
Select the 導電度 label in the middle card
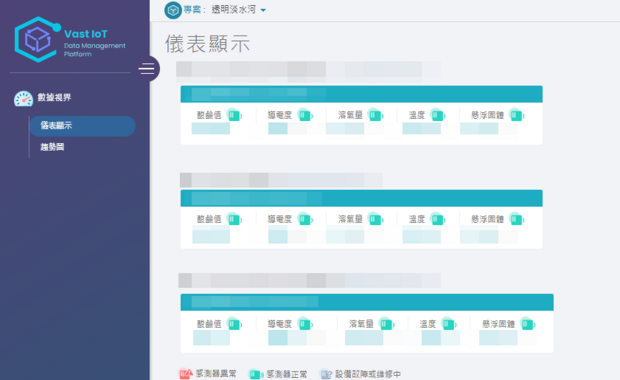(280, 219)
